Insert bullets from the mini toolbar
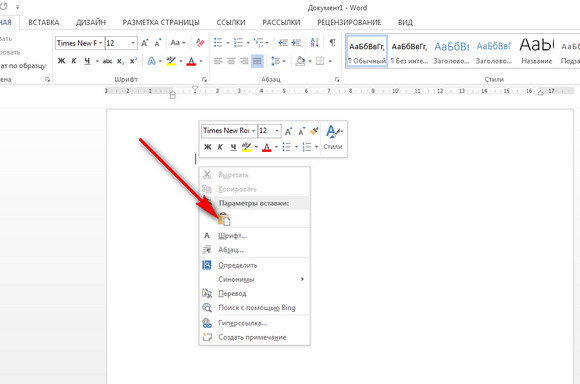The image size is (580, 384). pos(286,147)
